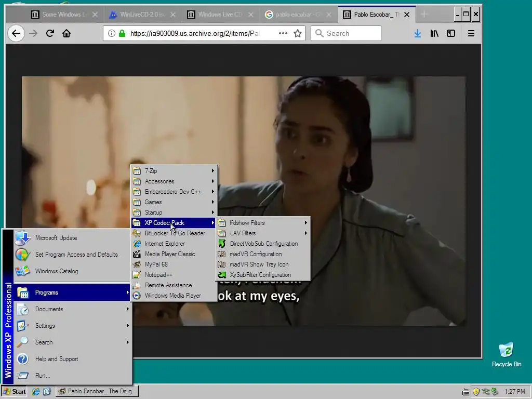Click the Start button

tap(14, 392)
